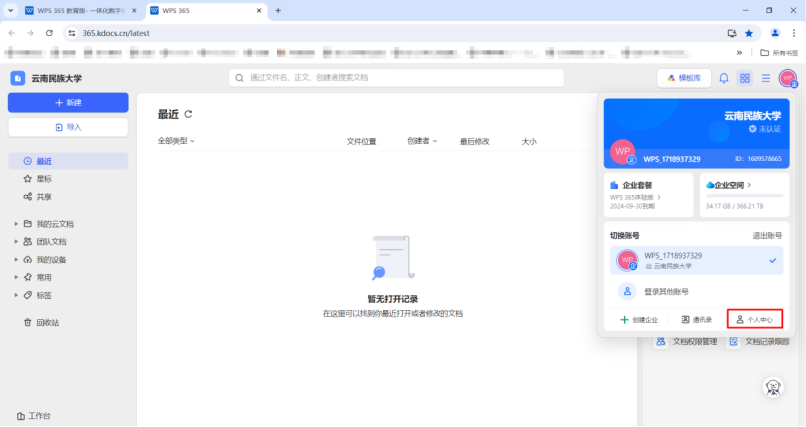This screenshot has width=806, height=427.
Task: Click the notification bell icon
Action: coord(724,78)
